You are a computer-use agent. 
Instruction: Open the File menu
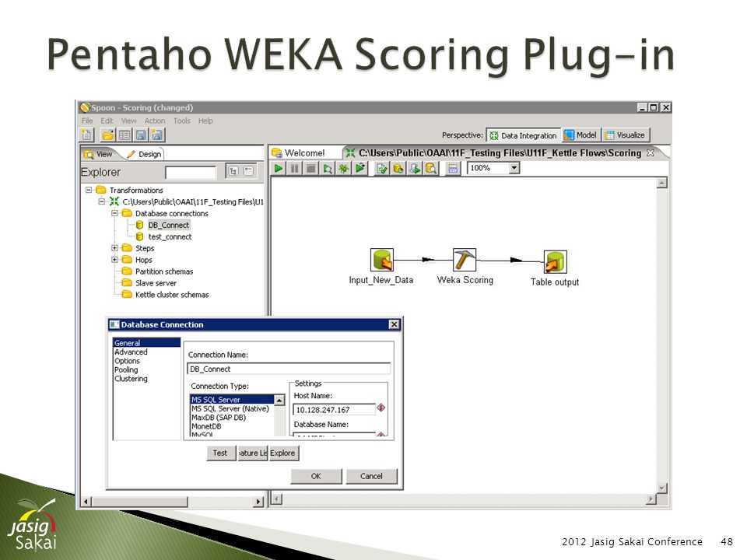pos(87,121)
